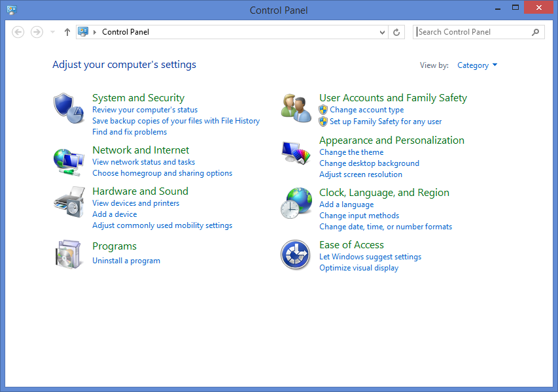Image resolution: width=558 pixels, height=392 pixels.
Task: Click Change desktop background
Action: pos(370,163)
